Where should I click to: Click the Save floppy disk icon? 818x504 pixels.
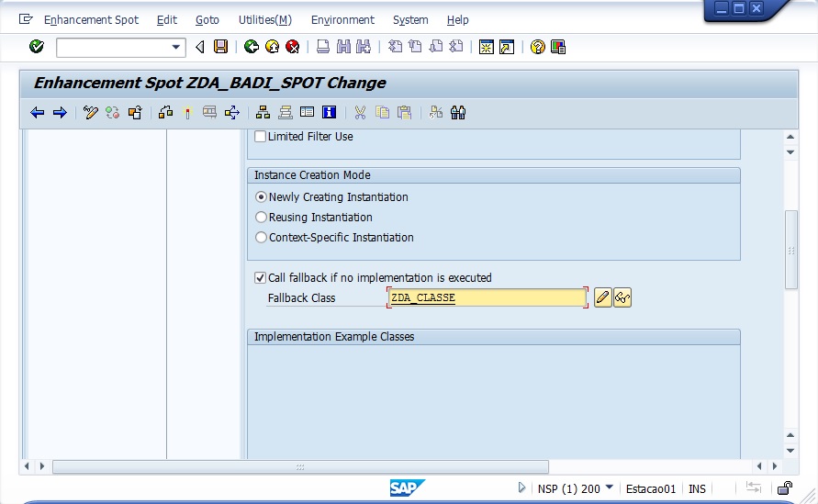(220, 47)
